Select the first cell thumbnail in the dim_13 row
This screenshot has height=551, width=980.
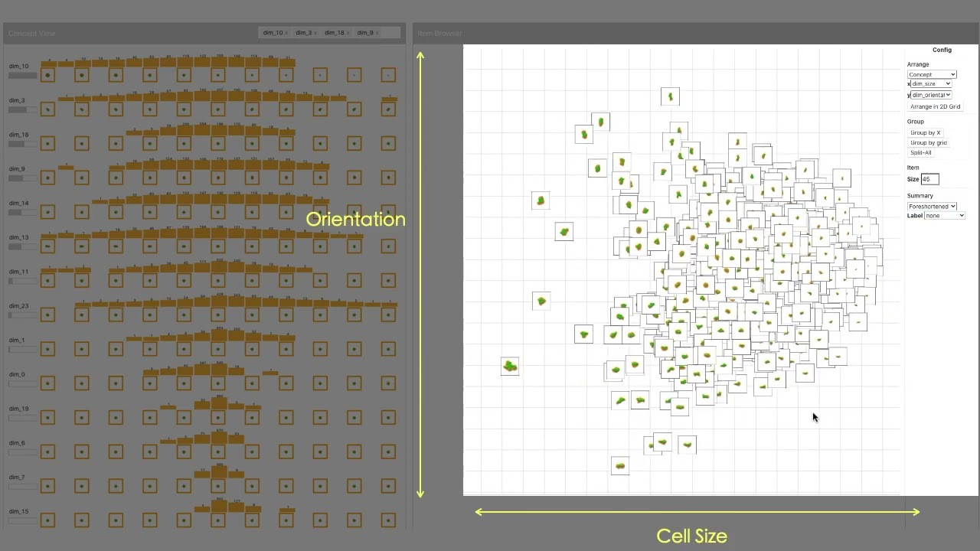[x=47, y=246]
